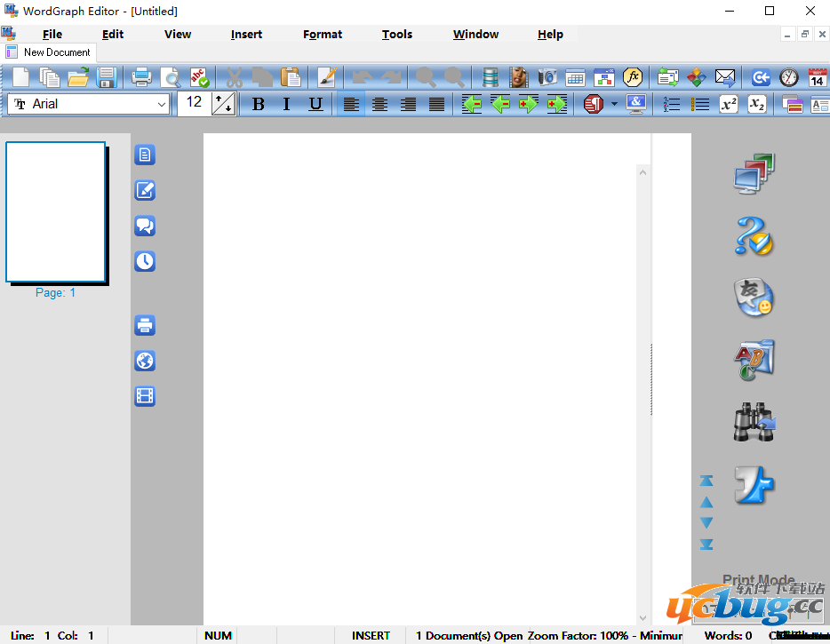Click the globe web icon in left sidebar

tap(145, 361)
